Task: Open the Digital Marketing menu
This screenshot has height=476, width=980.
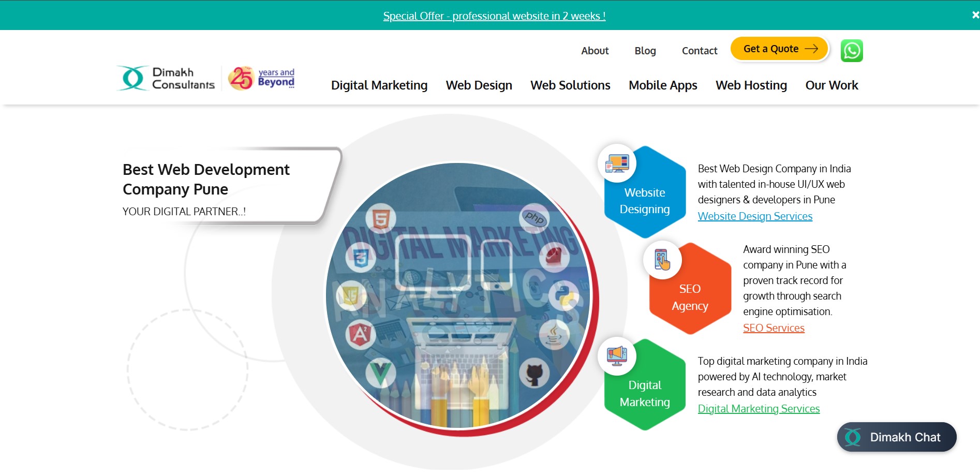Action: (379, 85)
